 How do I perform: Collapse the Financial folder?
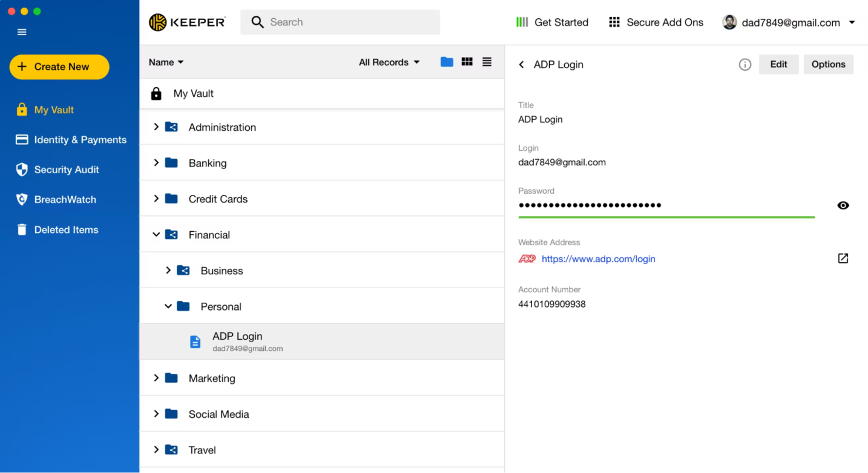point(155,234)
